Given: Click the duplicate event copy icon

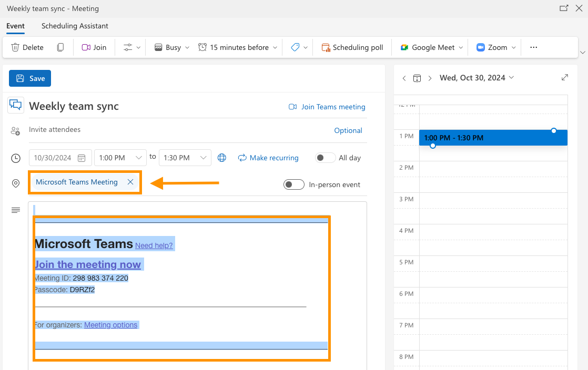Looking at the screenshot, I should click(x=60, y=47).
